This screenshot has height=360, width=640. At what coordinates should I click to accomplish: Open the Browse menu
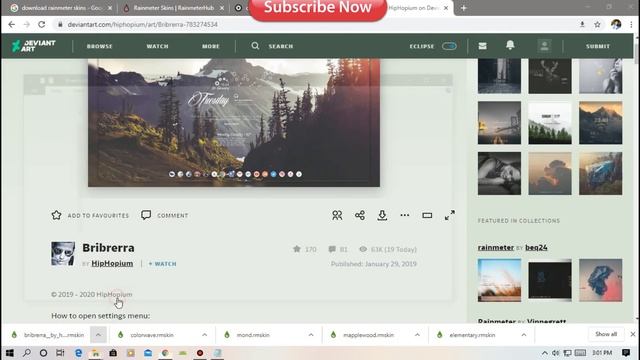100,46
